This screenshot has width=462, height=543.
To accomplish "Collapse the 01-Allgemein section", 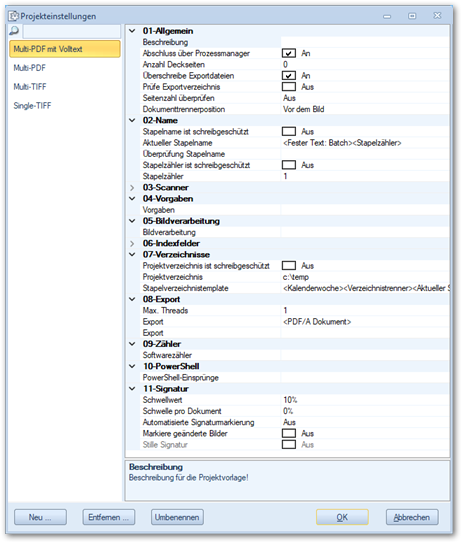I will click(x=132, y=31).
